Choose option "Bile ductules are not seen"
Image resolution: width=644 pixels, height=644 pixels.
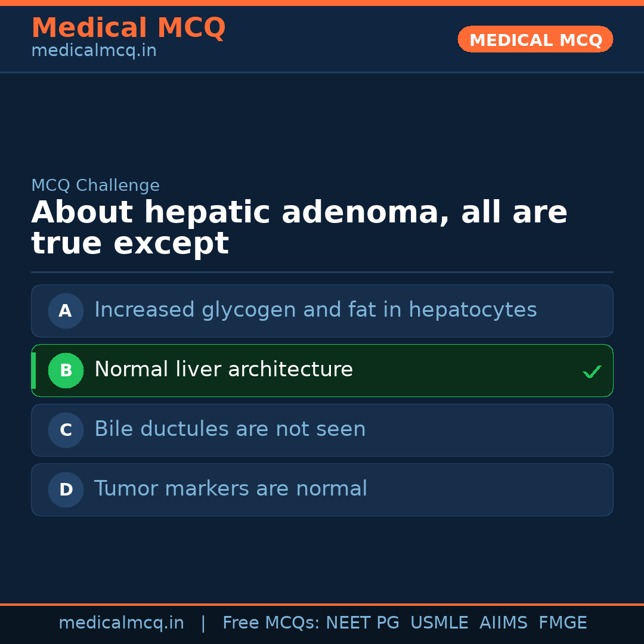coord(230,429)
